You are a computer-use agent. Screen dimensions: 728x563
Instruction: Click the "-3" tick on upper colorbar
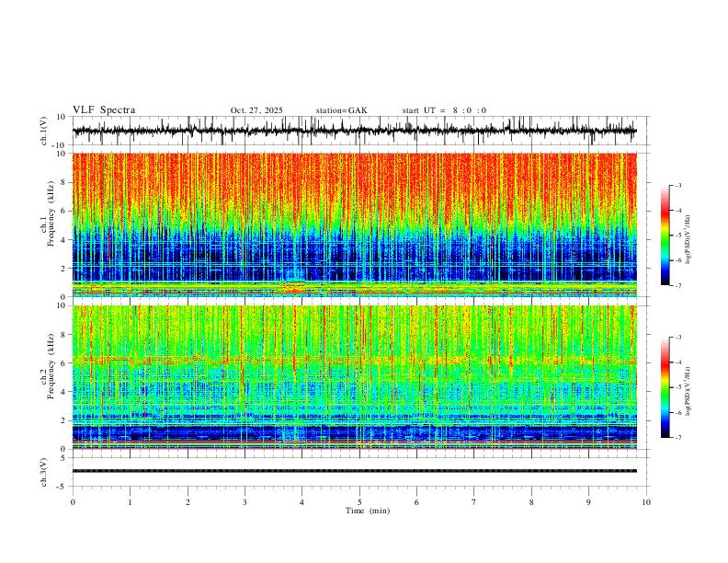pos(678,185)
